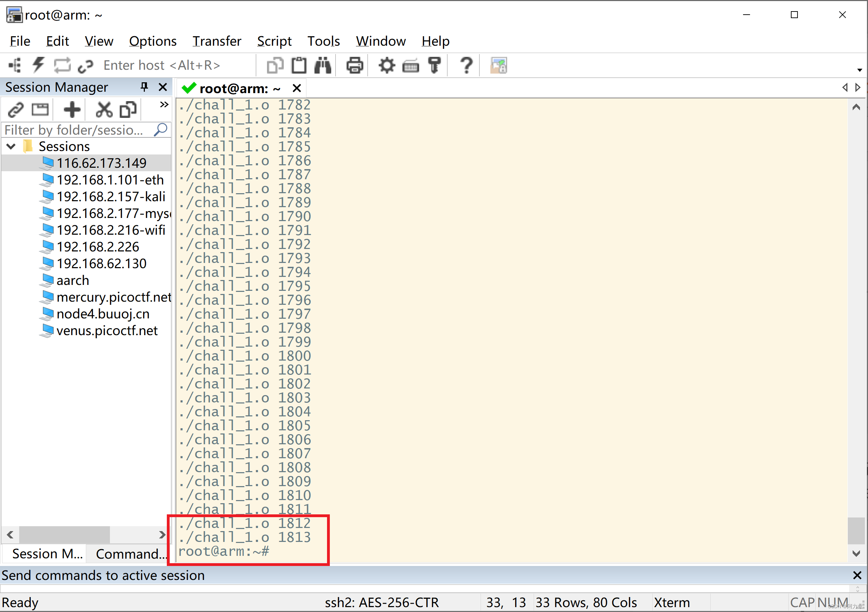Open Session Options gear icon

coord(386,65)
